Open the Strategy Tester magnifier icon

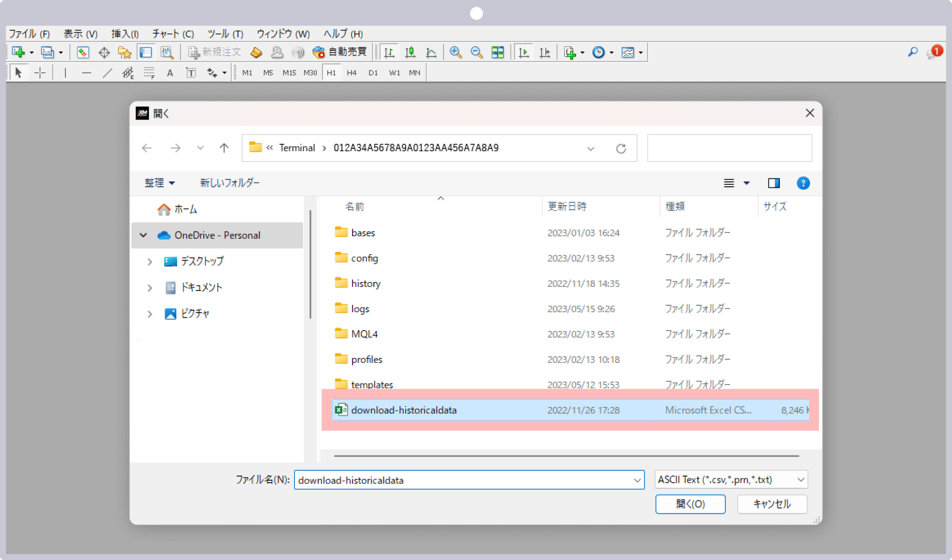(167, 52)
